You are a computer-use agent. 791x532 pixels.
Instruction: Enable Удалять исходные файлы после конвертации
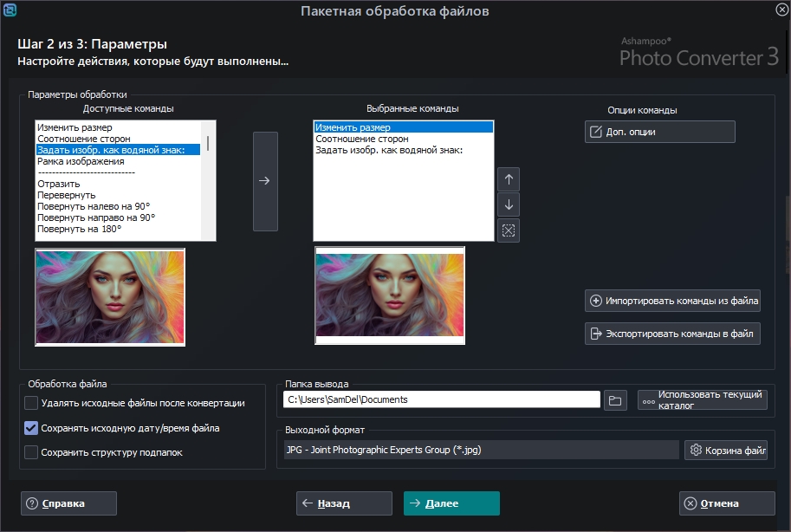click(32, 403)
